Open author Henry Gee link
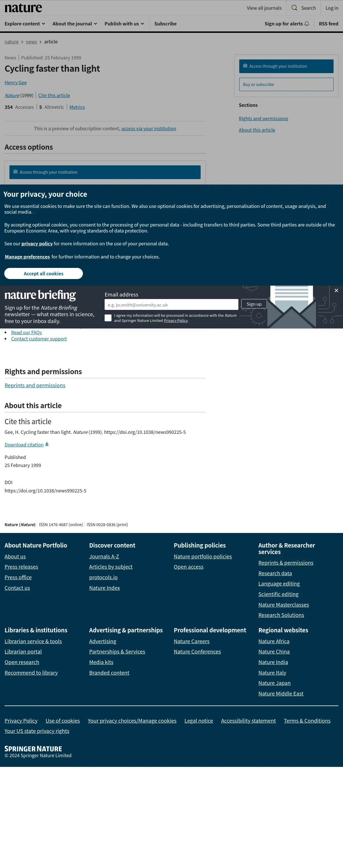 [15, 83]
